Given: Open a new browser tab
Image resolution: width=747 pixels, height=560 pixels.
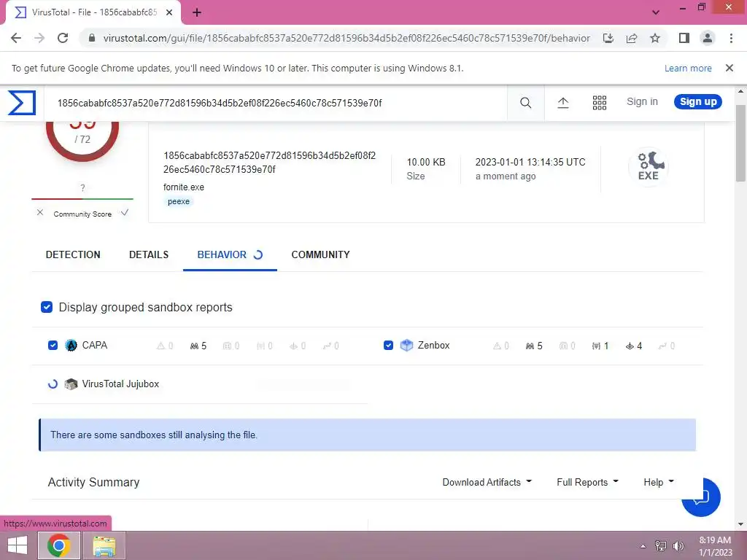Looking at the screenshot, I should point(197,13).
